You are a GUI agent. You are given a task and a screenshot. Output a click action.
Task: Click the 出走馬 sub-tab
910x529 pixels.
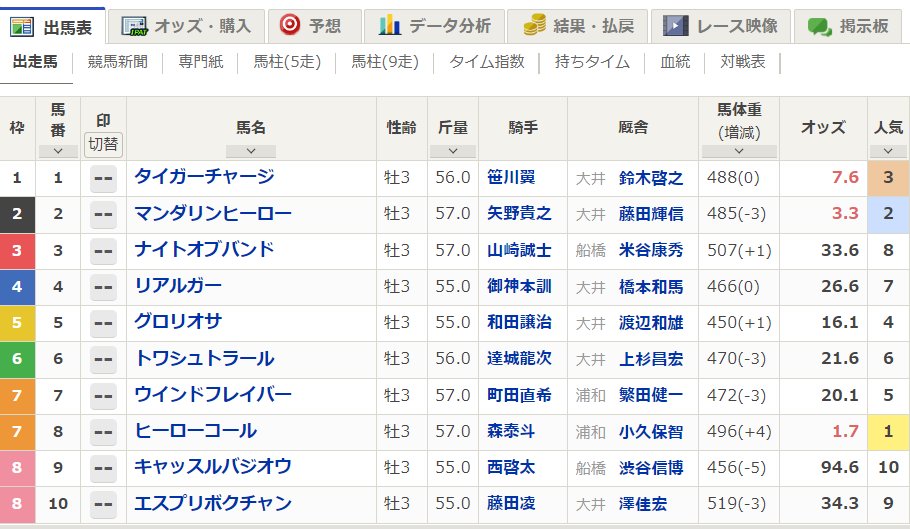pos(35,61)
